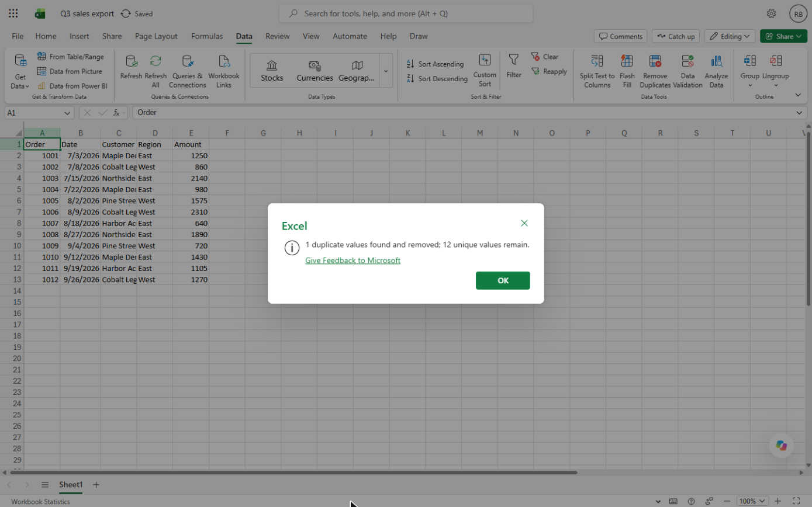This screenshot has width=812, height=507.
Task: Open the Editing mode dropdown
Action: [730, 36]
